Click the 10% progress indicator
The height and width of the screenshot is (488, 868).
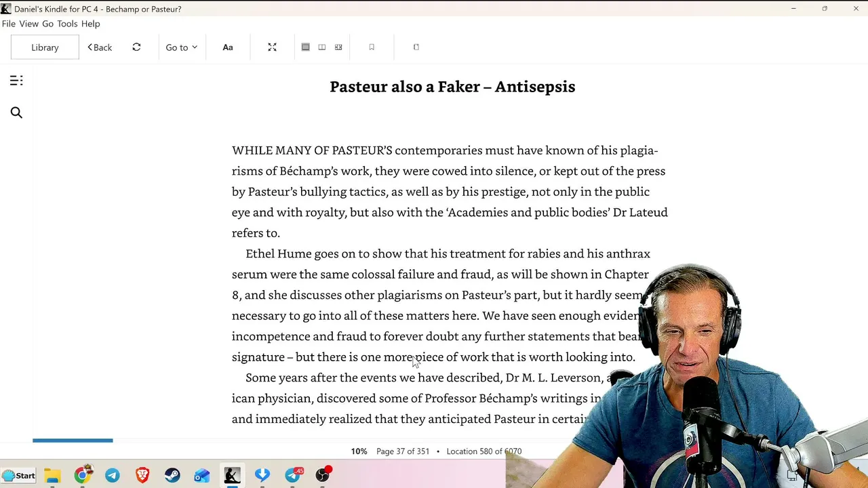pos(359,451)
